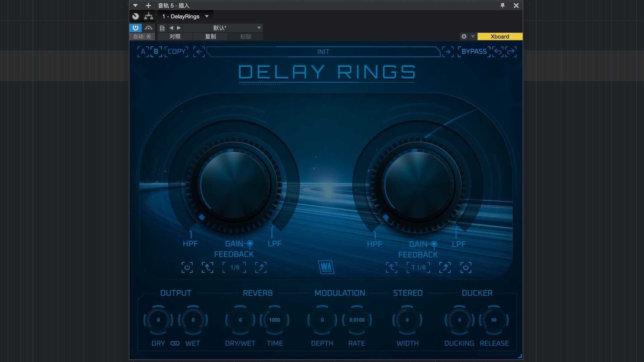Open the preset list icon
Screen dimensions: 644x362
tap(162, 28)
